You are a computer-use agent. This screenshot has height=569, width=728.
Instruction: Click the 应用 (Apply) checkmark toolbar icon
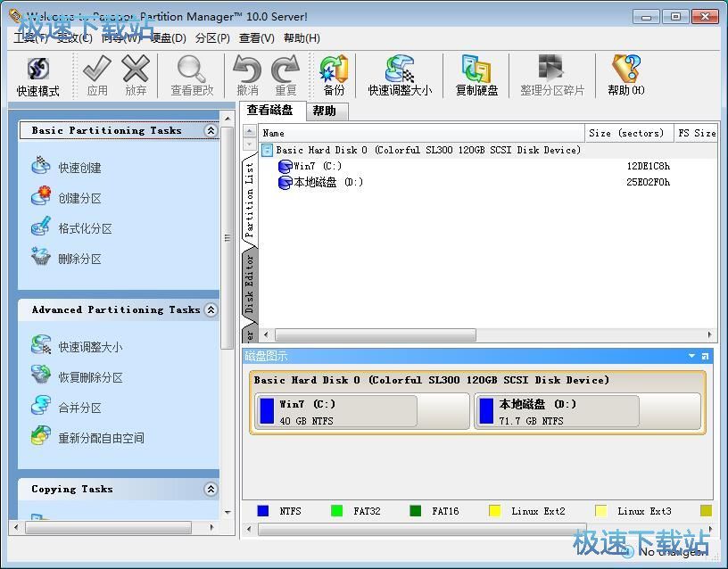(96, 75)
